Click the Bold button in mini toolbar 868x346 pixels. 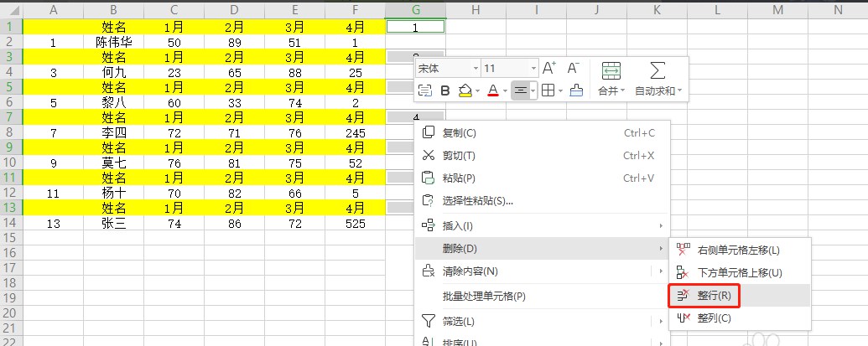coord(444,91)
